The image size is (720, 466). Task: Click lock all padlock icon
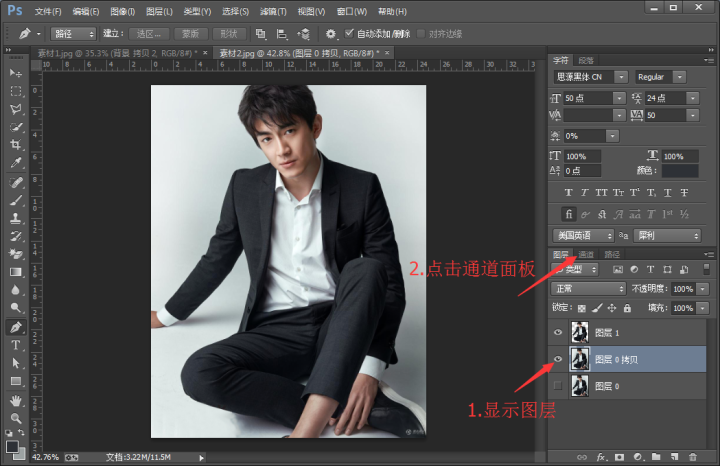click(625, 308)
